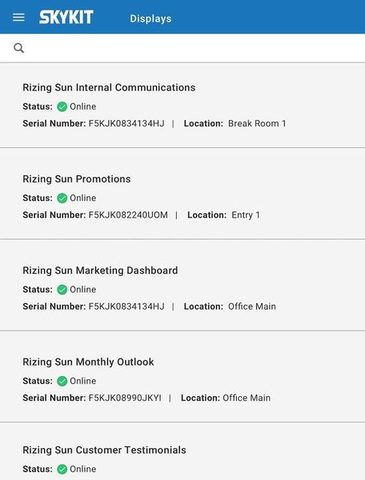365x480 pixels.
Task: Click the Skykit logo
Action: (66, 17)
